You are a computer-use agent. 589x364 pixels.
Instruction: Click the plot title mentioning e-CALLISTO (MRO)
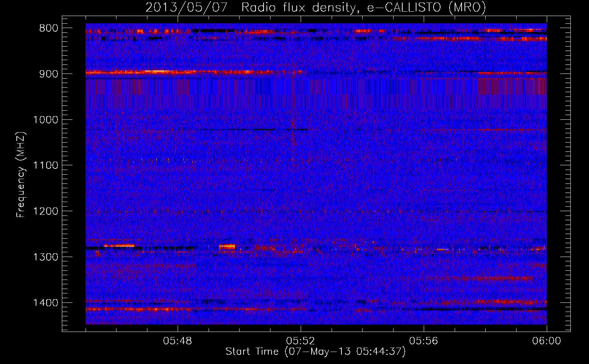pos(316,7)
